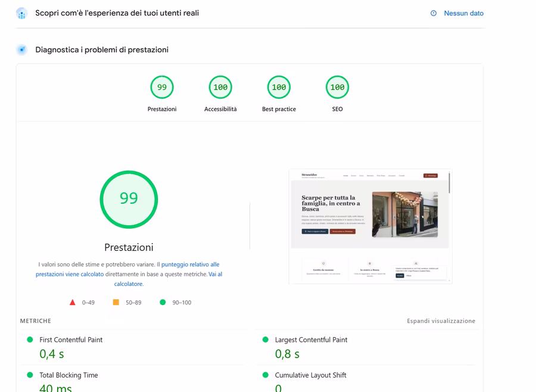This screenshot has width=536, height=392.
Task: Click the Diagnostica i problemi di prestazioni heading
Action: coord(102,49)
